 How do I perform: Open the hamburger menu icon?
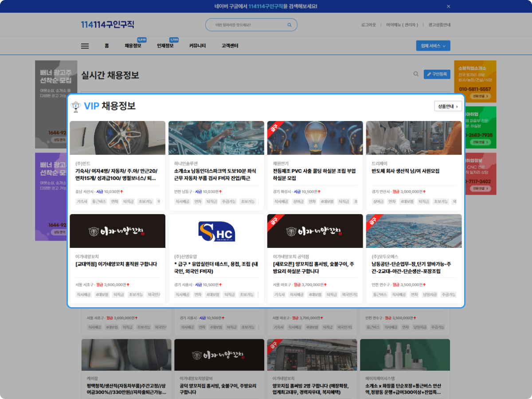(85, 46)
